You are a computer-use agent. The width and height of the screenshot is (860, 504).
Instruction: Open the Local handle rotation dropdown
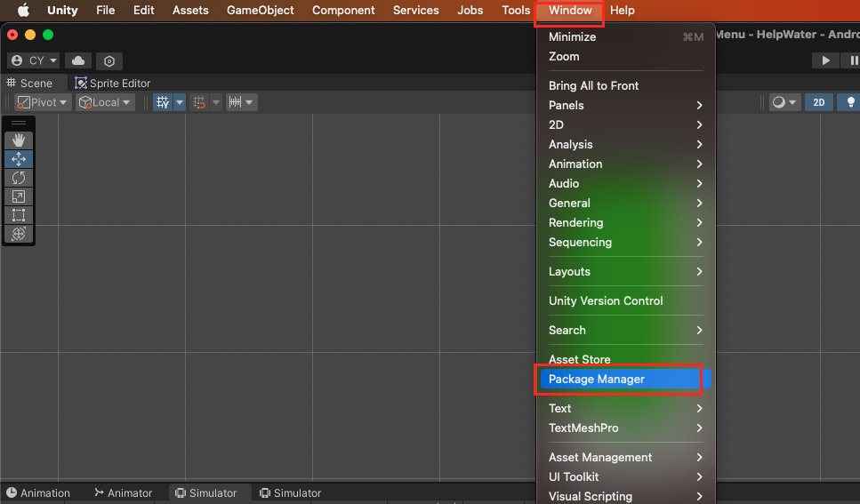tap(105, 102)
